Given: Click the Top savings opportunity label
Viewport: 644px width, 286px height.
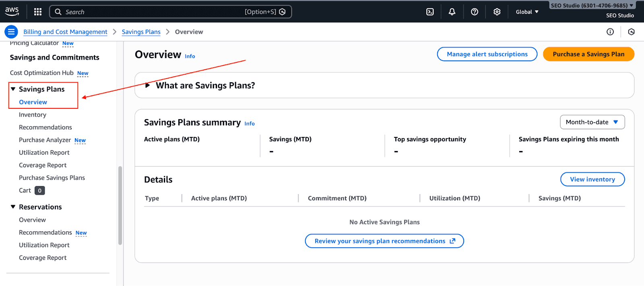Looking at the screenshot, I should (x=430, y=139).
